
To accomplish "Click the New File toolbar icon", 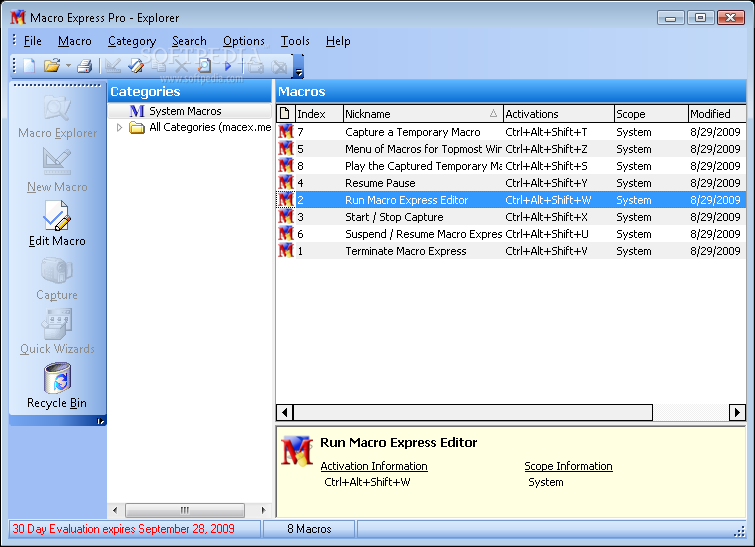I will (29, 65).
